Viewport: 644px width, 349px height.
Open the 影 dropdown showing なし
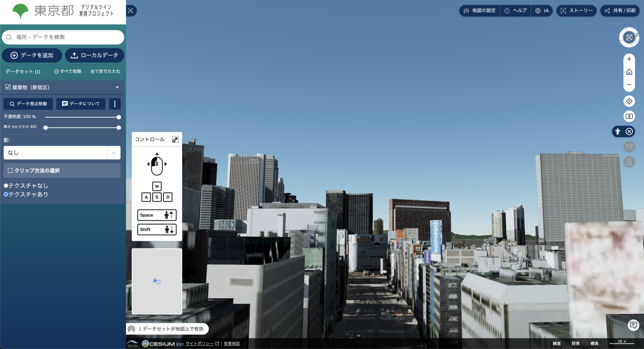click(62, 153)
